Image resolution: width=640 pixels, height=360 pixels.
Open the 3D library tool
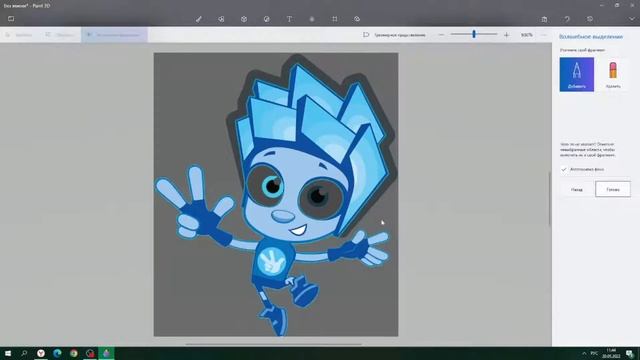click(357, 19)
